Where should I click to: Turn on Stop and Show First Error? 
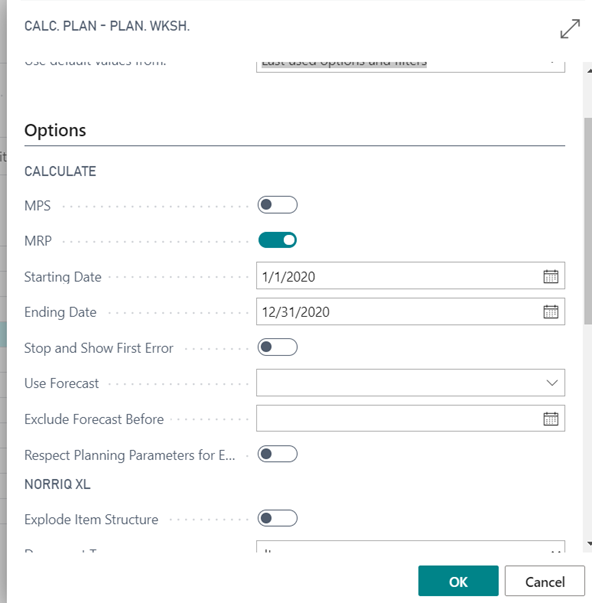[x=277, y=347]
